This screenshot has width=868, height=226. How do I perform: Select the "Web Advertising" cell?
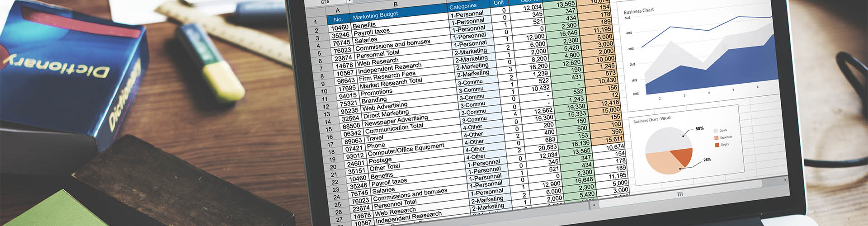tap(385, 107)
